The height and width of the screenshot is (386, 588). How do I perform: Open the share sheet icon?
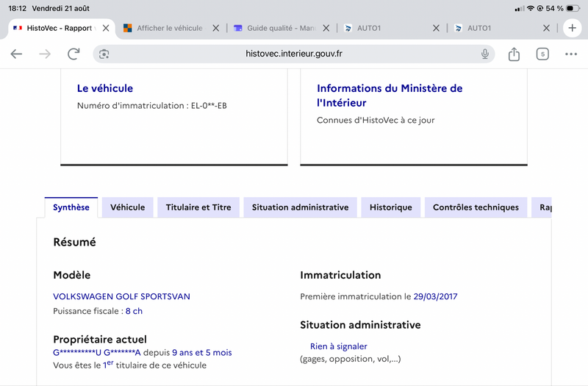point(514,54)
